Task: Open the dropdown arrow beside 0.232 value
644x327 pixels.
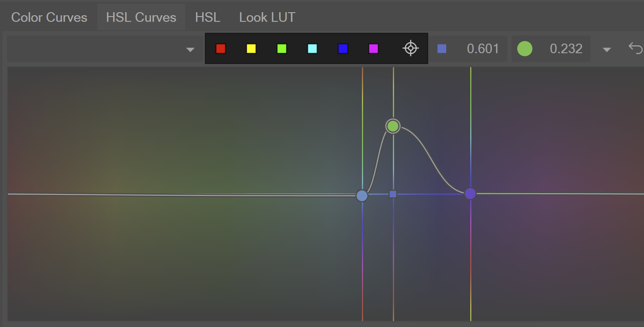Action: coord(606,50)
